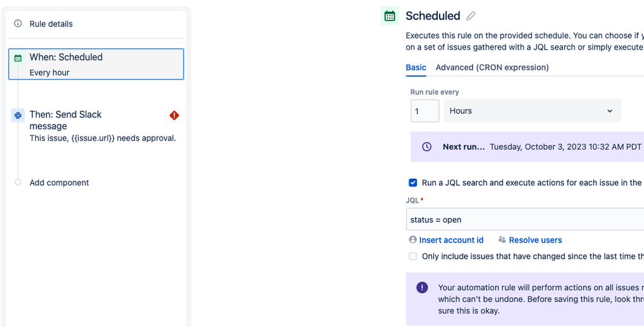Viewport: 644px width, 327px height.
Task: Click the Slack icon beside Send Slack message
Action: click(x=18, y=115)
